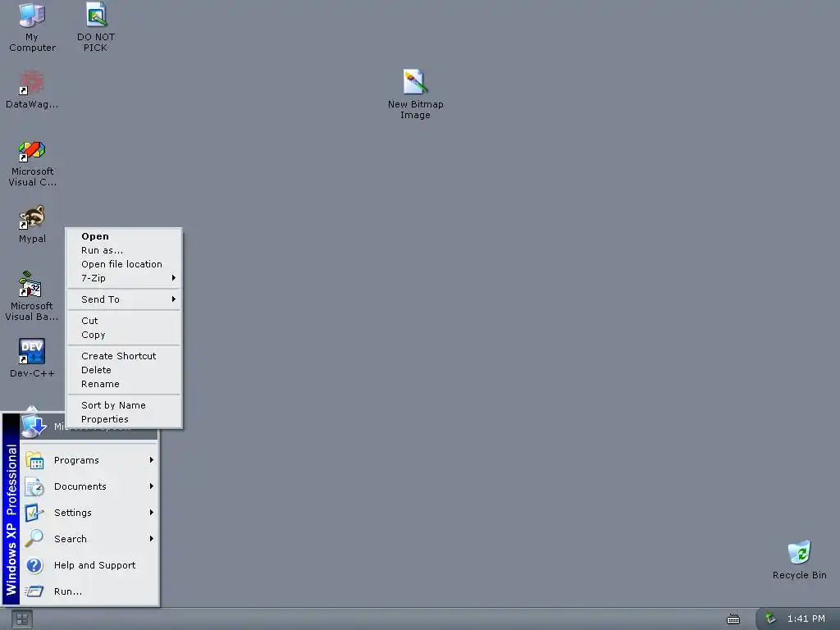
Task: Click the Programs folder icon in Start menu
Action: pyautogui.click(x=34, y=460)
